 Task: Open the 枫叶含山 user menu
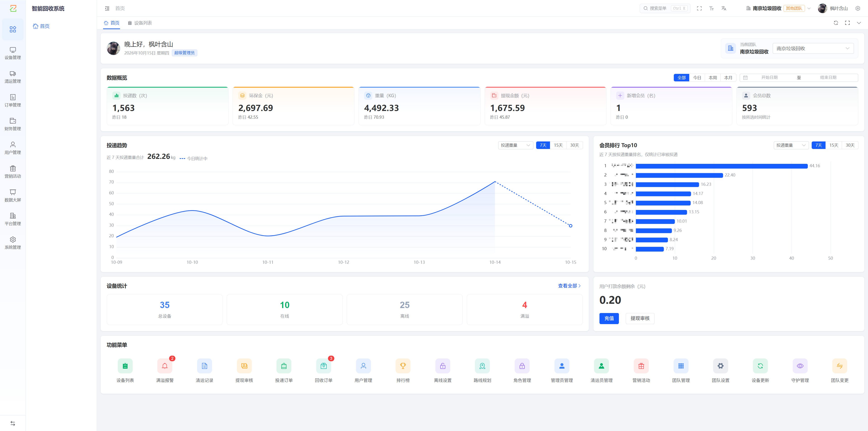click(833, 8)
